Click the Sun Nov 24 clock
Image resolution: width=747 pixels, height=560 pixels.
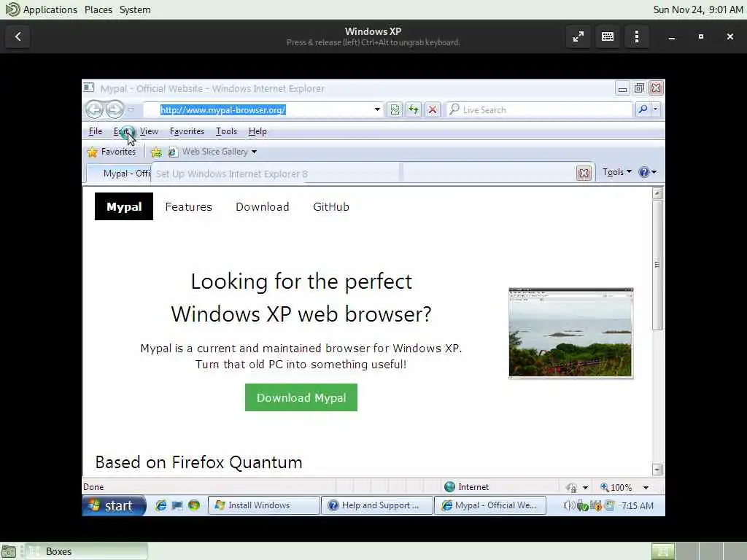point(698,9)
